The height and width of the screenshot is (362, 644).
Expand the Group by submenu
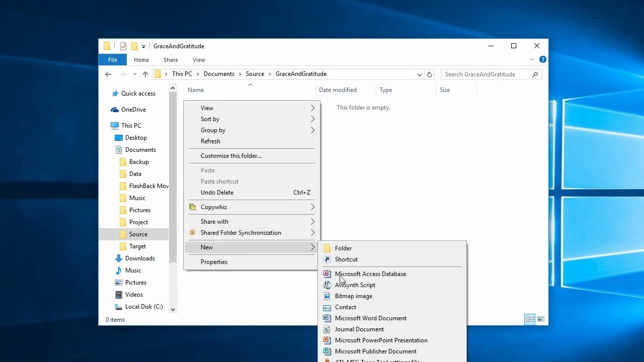(252, 130)
